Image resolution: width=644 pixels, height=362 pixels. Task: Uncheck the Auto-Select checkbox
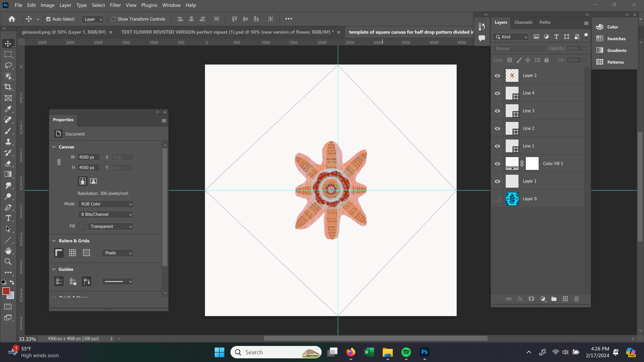48,19
